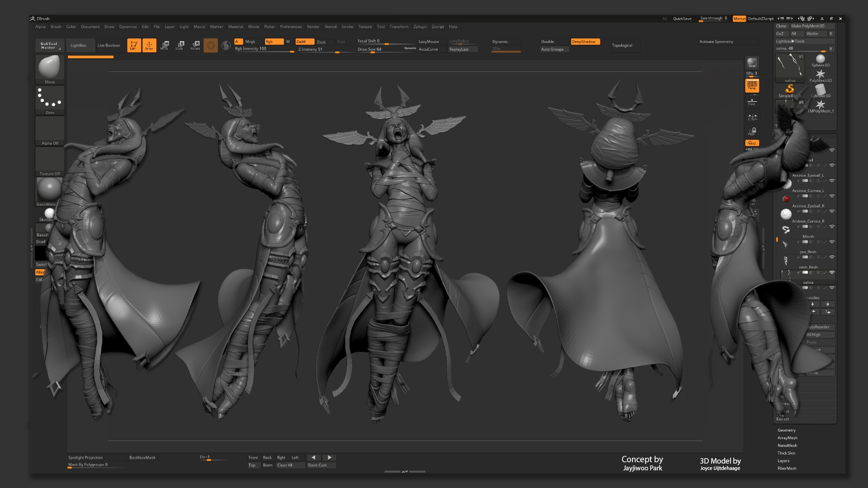Click the Make PolyMesh3D button
This screenshot has width=868, height=488.
[x=812, y=26]
